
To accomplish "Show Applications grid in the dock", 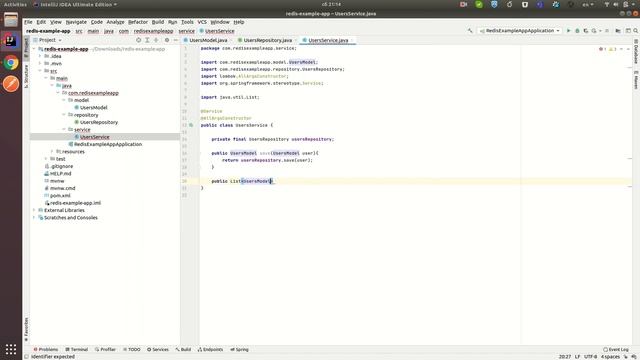I will point(11,349).
